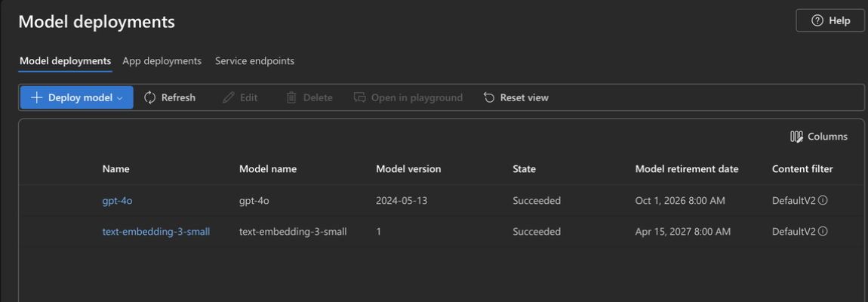Click the Refresh label in the toolbar

[178, 97]
